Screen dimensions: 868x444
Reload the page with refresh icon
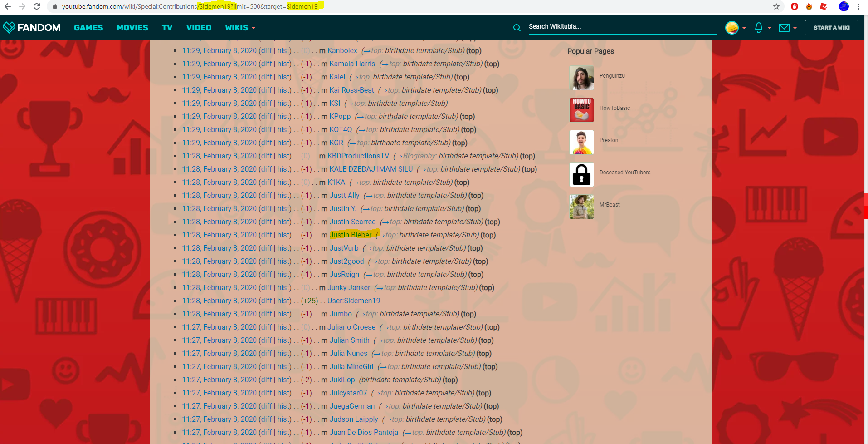pyautogui.click(x=37, y=6)
